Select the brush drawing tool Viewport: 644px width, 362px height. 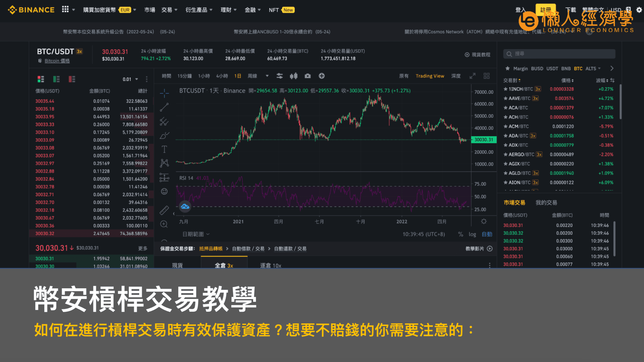click(x=164, y=135)
